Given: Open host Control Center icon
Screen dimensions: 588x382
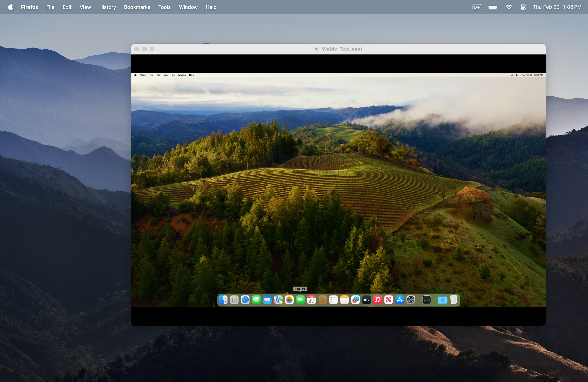Looking at the screenshot, I should click(523, 7).
